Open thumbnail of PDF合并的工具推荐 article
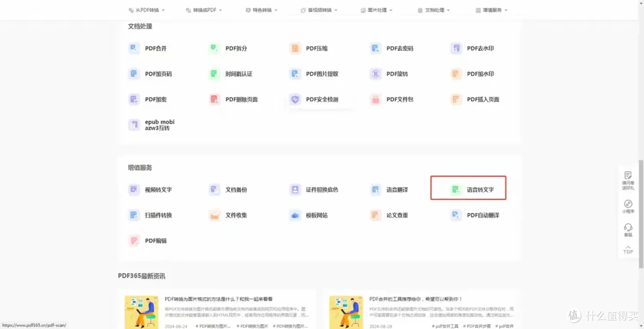The image size is (644, 329). coord(346,312)
